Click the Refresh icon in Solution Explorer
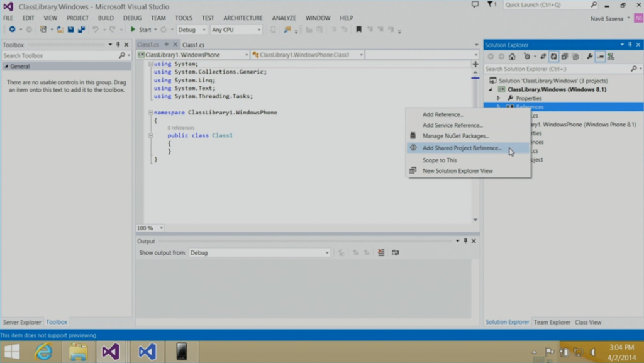This screenshot has height=363, width=644. pos(553,57)
